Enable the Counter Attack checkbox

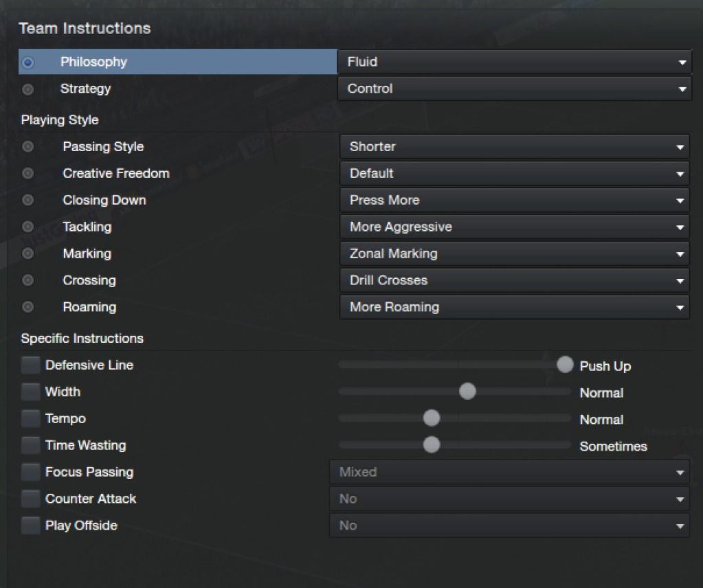[30, 499]
